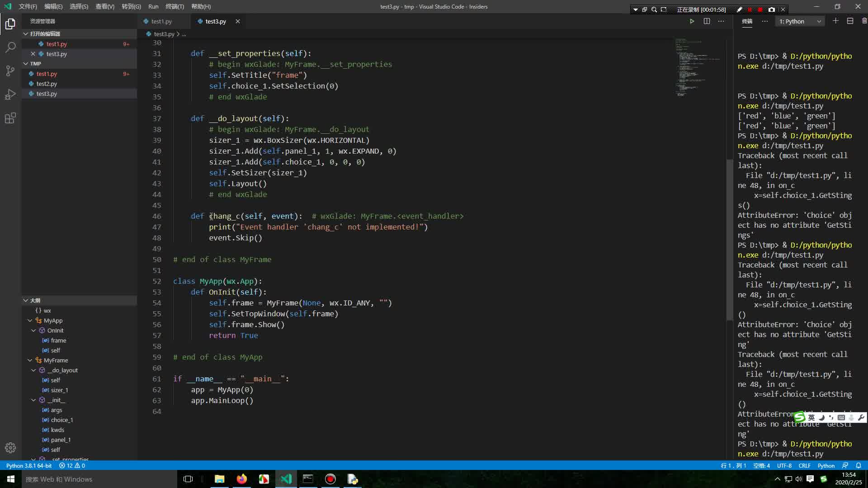
Task: Split the terminal panel
Action: (850, 21)
